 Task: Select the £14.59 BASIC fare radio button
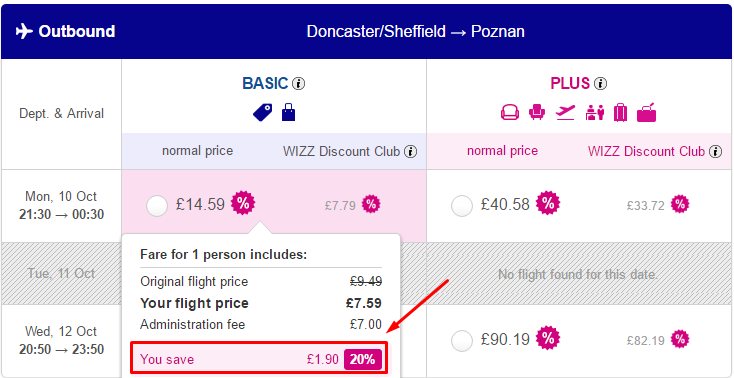pos(157,206)
